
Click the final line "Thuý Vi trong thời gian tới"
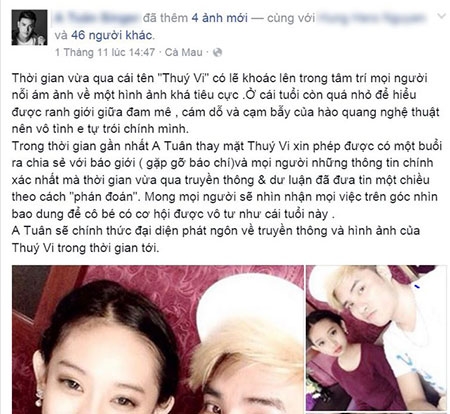coord(86,248)
